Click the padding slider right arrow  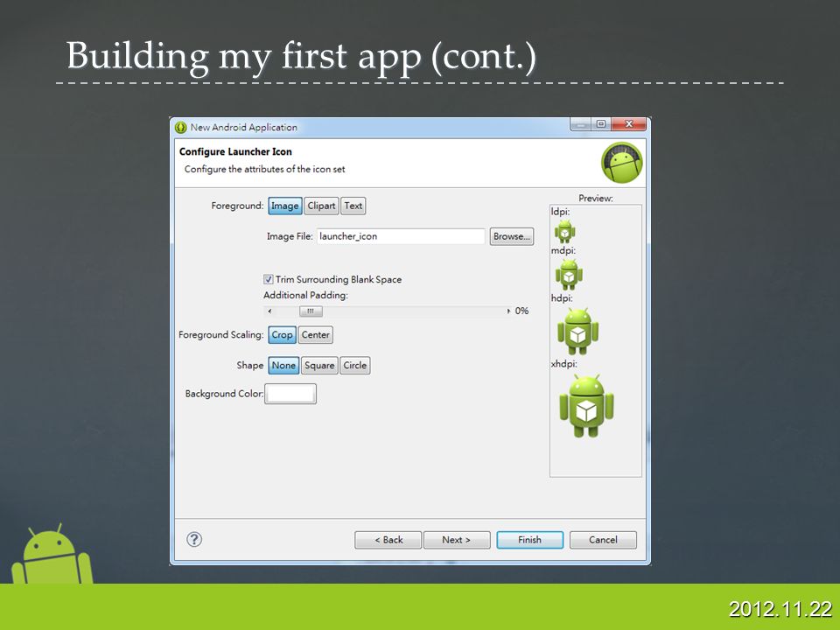pos(507,311)
